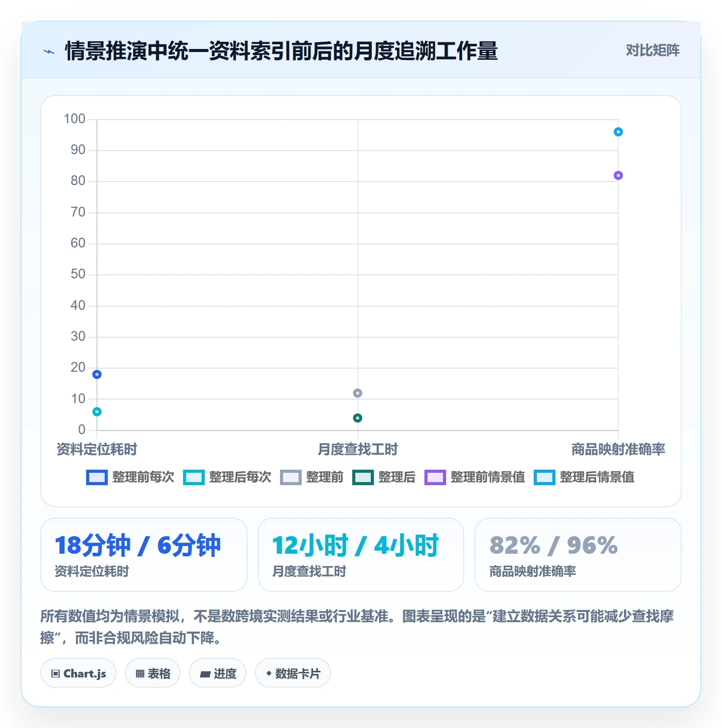The width and height of the screenshot is (722, 728).
Task: Click the blue data point at value 18
Action: 97,374
